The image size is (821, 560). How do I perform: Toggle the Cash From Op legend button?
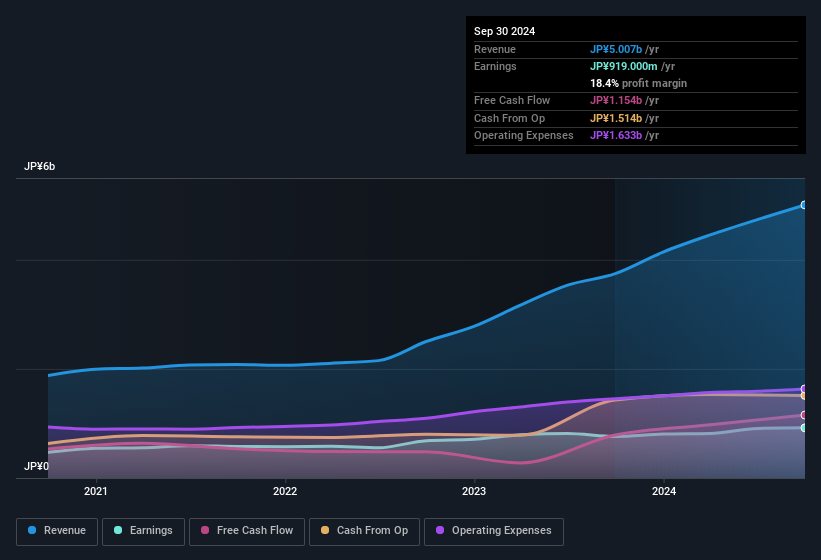pyautogui.click(x=364, y=531)
